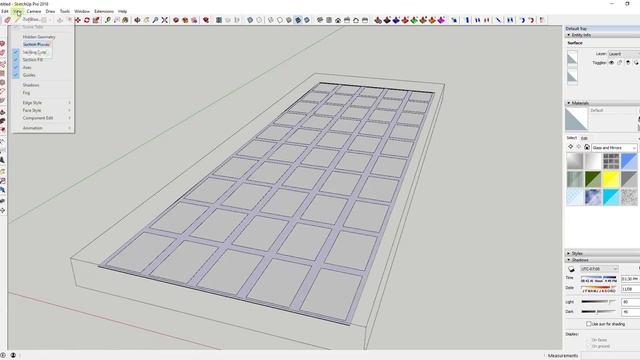This screenshot has height=360, width=640.
Task: Select the Move tool with red arrows
Action: tap(78, 20)
